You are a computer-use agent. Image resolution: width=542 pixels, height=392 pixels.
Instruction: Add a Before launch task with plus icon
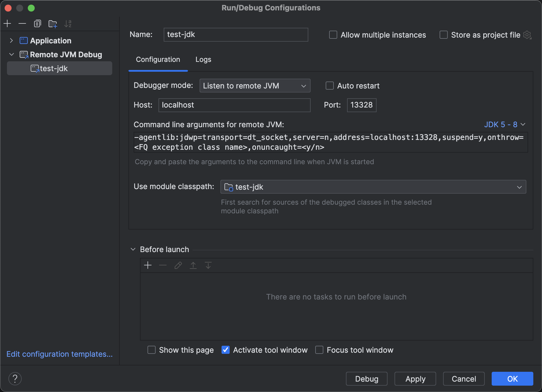coord(148,265)
